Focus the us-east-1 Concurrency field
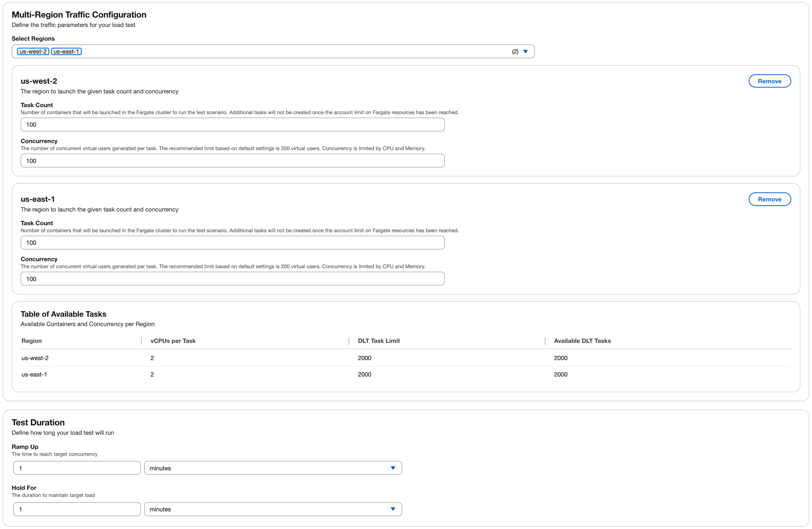The image size is (812, 529). 233,279
